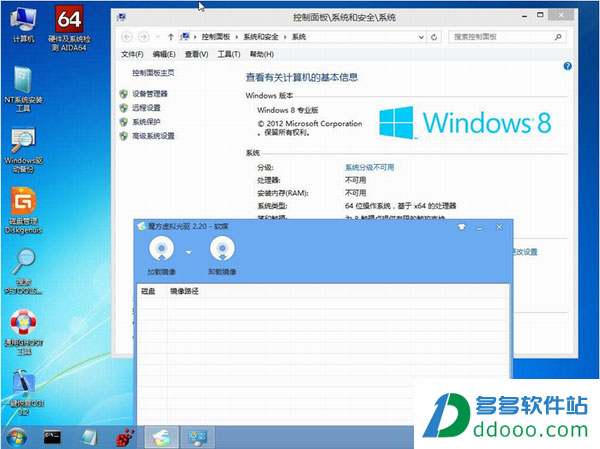Open 高级系统设置 in the sidebar
Screen dimensions: 600x449
pos(153,136)
